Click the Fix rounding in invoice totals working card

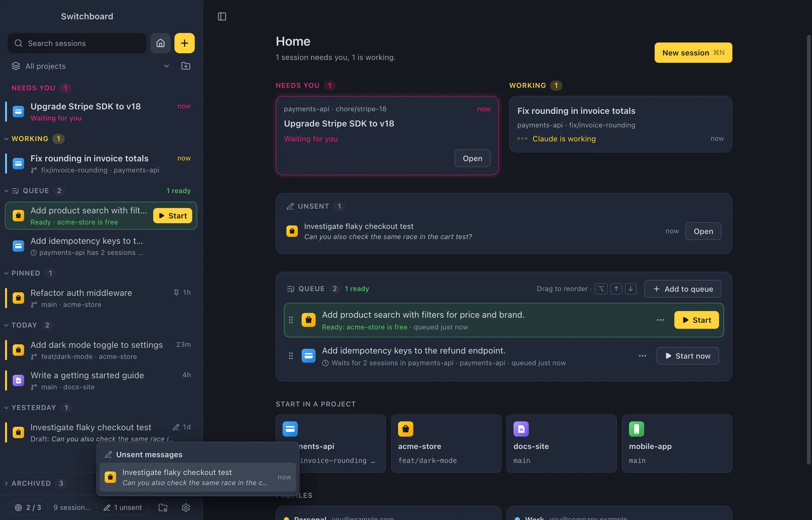(620, 124)
